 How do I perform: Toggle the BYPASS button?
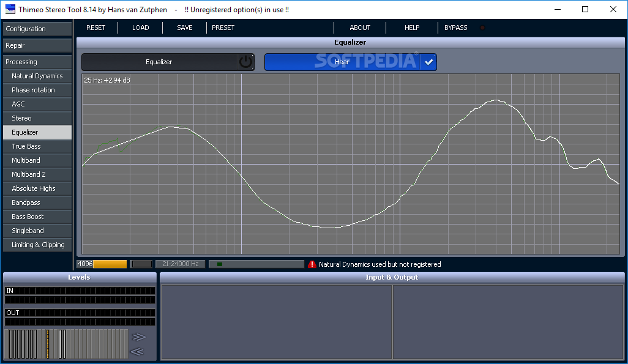(456, 28)
